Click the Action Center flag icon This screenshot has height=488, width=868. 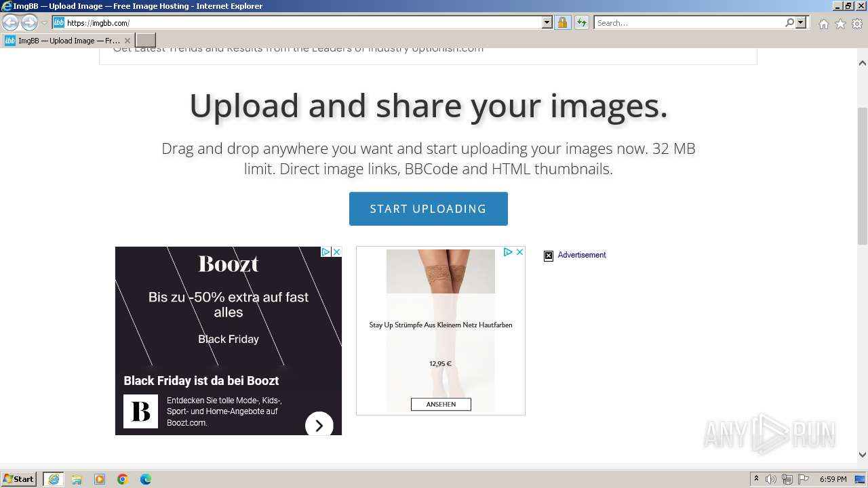tap(804, 479)
